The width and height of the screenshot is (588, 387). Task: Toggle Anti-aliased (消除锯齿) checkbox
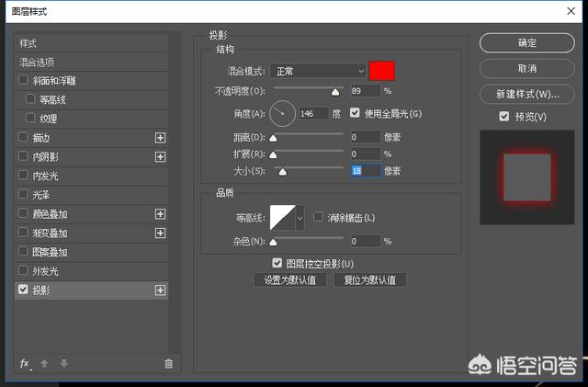[x=318, y=217]
